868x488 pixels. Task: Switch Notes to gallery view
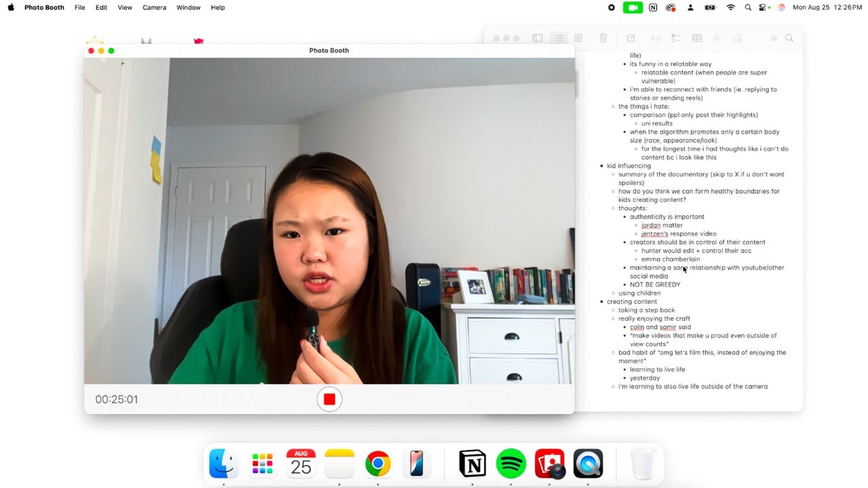pyautogui.click(x=578, y=39)
